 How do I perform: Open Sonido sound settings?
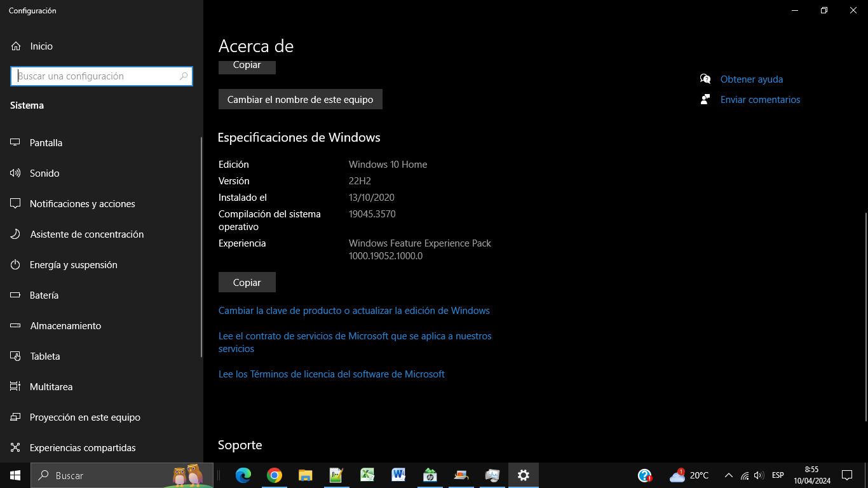[102, 173]
